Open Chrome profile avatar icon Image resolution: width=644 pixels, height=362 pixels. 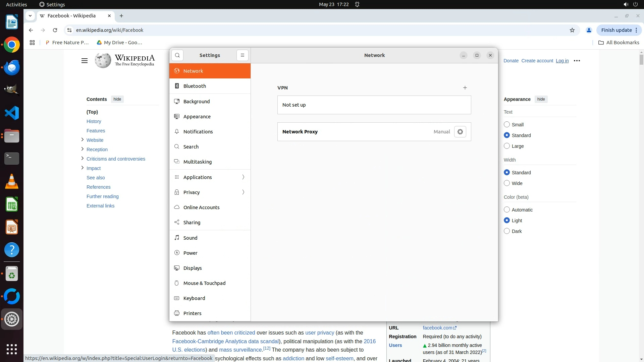click(x=589, y=30)
